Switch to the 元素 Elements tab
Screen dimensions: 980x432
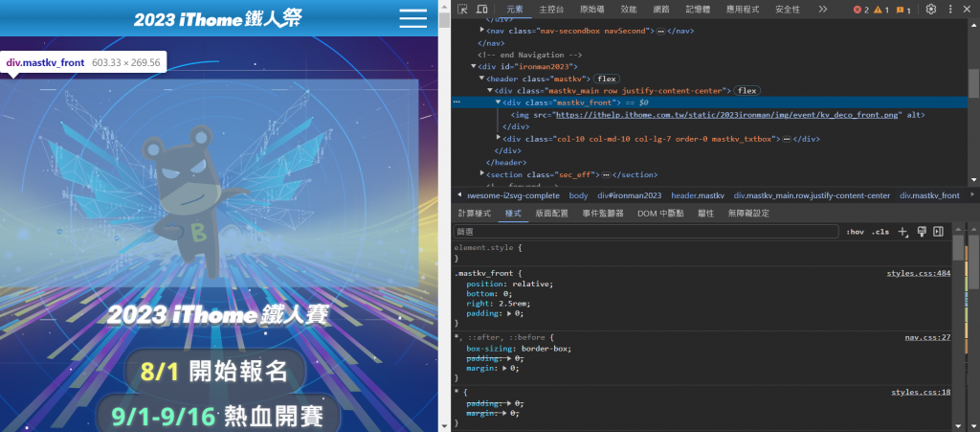[x=514, y=10]
